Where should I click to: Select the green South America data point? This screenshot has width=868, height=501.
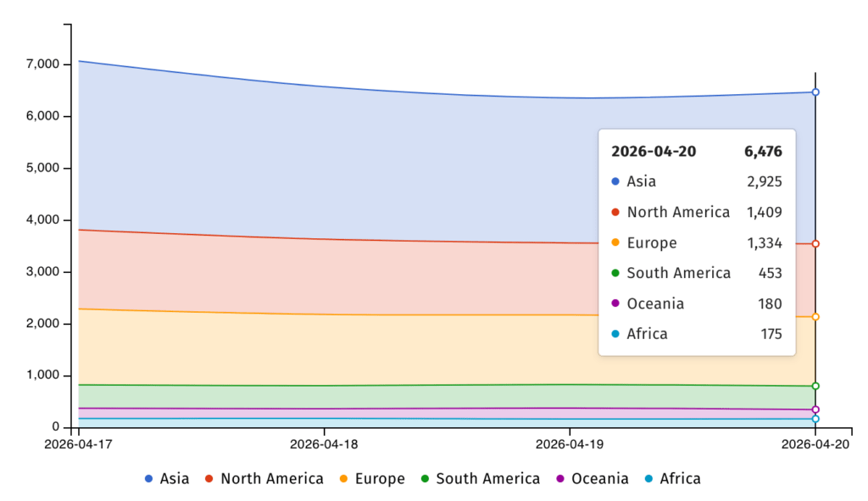815,386
